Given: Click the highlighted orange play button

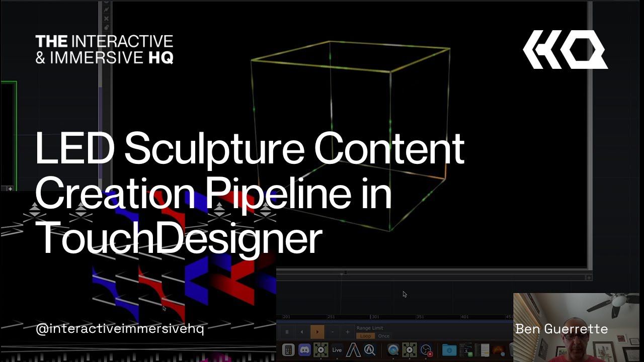Looking at the screenshot, I should [317, 332].
